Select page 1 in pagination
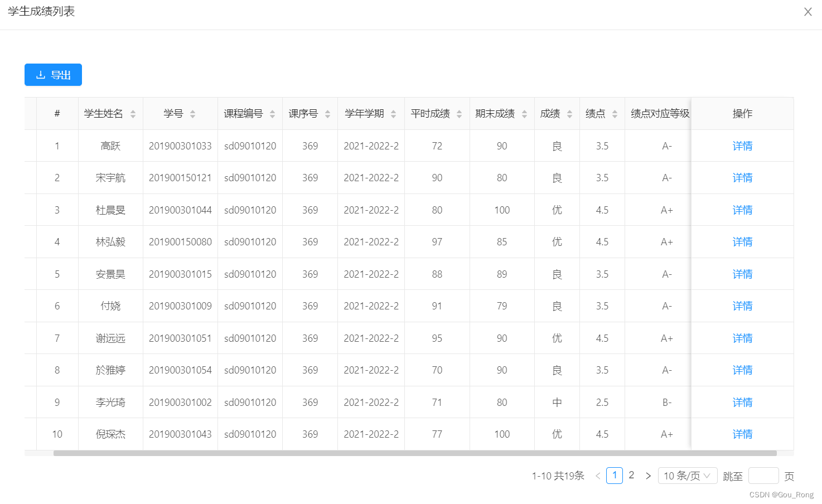This screenshot has width=822, height=504. click(x=615, y=475)
